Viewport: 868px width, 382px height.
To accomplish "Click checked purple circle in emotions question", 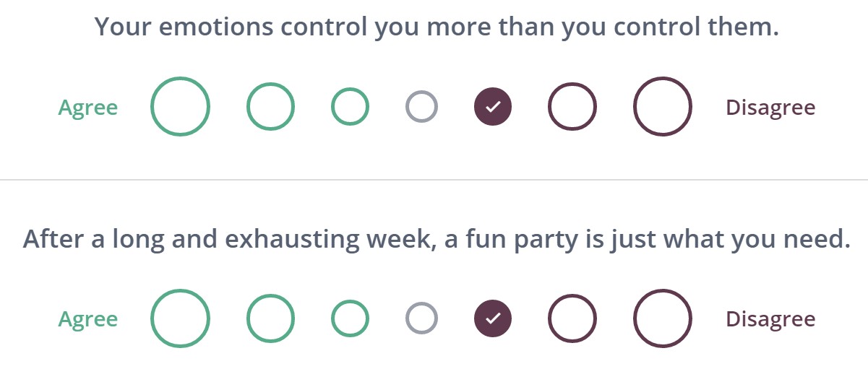I will coord(492,107).
